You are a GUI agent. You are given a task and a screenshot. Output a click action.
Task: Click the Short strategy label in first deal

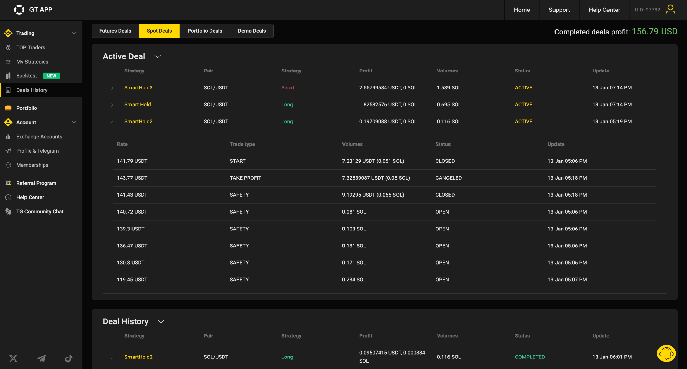coord(288,88)
